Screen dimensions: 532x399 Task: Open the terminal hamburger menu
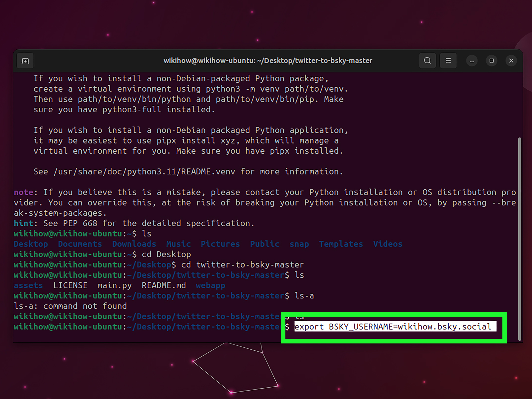(448, 61)
